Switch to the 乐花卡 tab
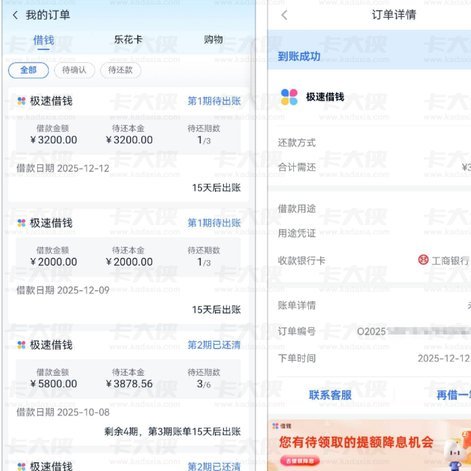Screen dimensions: 471x471 pos(128,40)
